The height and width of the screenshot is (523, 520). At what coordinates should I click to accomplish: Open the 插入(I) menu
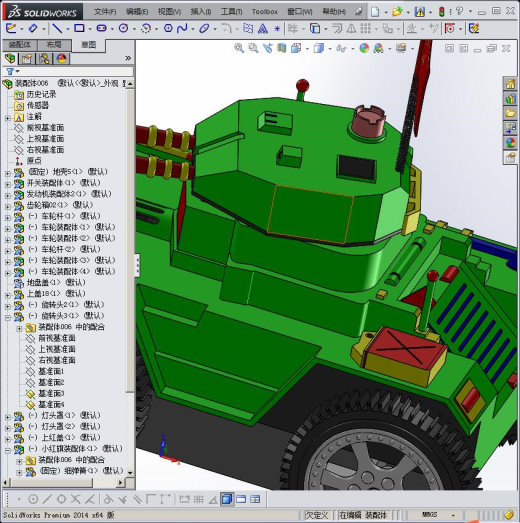(x=201, y=12)
